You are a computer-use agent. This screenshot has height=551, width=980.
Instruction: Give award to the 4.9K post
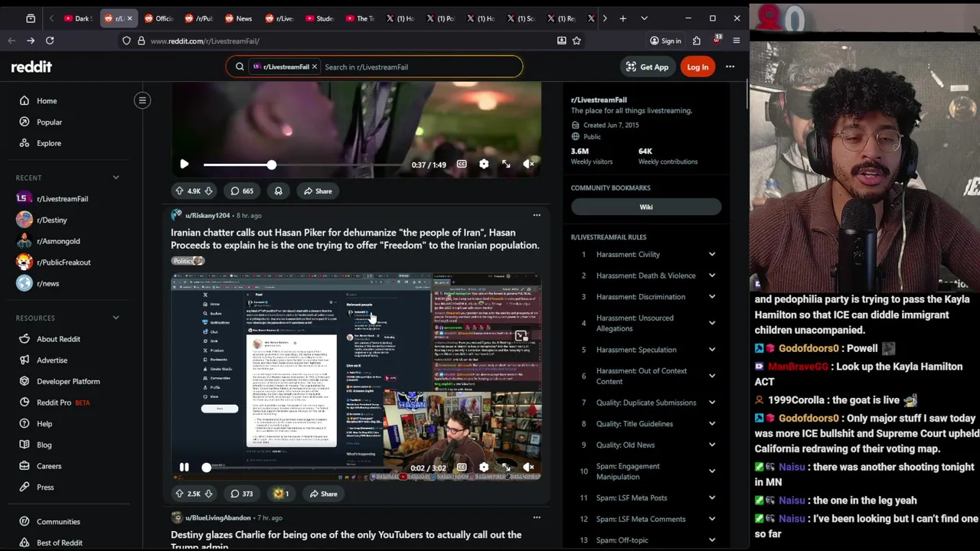279,191
